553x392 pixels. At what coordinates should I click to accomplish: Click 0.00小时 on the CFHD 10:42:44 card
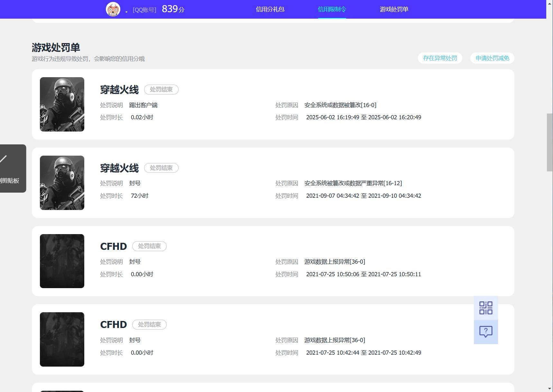(142, 353)
